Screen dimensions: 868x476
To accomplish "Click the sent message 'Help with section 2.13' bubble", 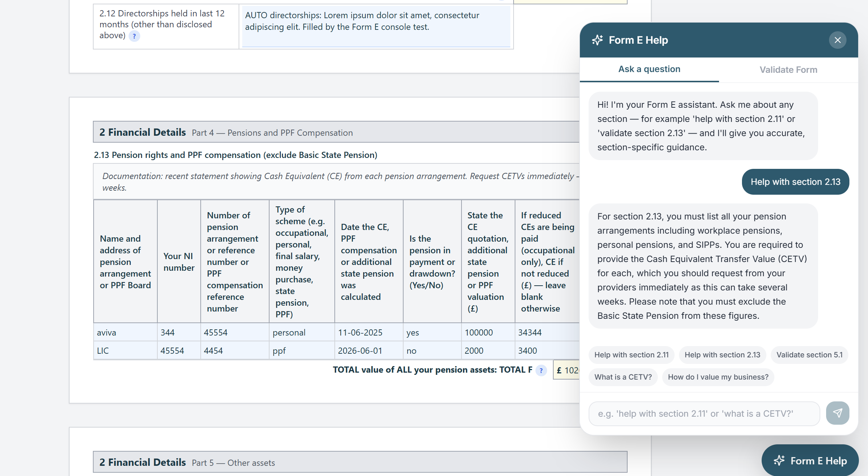I will click(x=796, y=182).
